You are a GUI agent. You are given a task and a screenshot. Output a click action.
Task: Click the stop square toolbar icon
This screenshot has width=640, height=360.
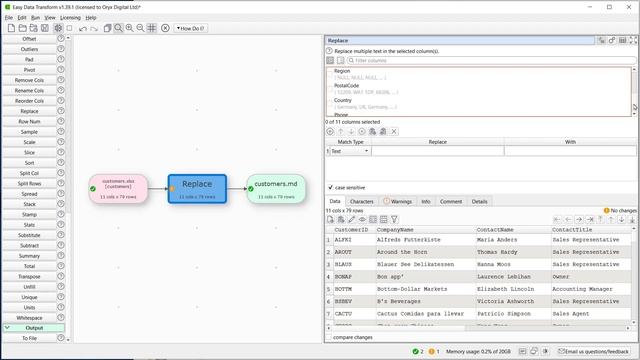[69, 28]
